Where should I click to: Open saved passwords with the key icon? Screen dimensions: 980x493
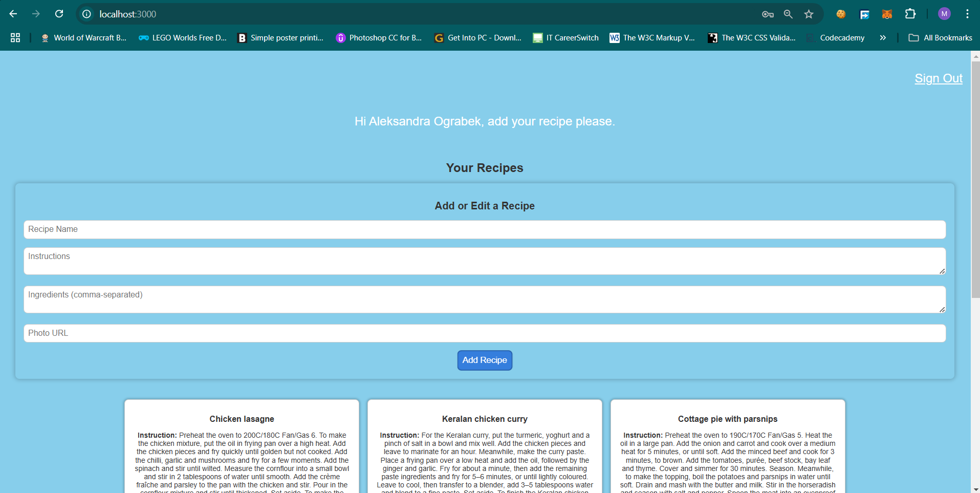pos(768,14)
